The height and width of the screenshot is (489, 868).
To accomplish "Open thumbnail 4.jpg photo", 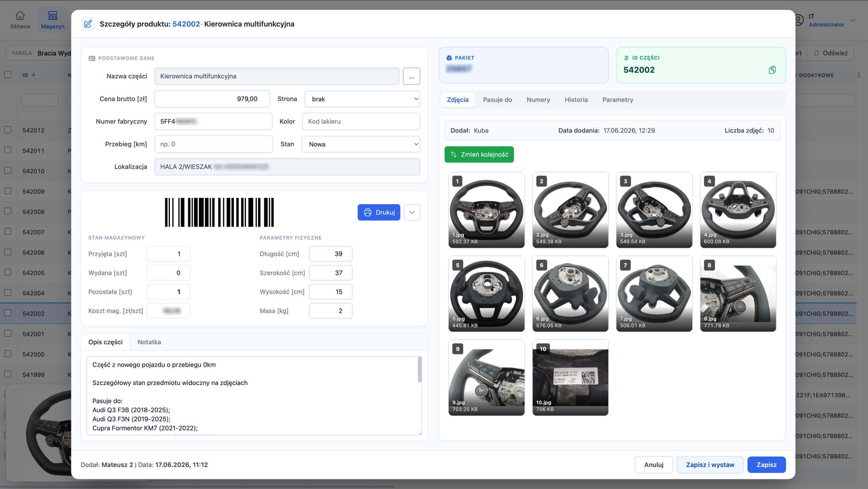I will [x=738, y=210].
